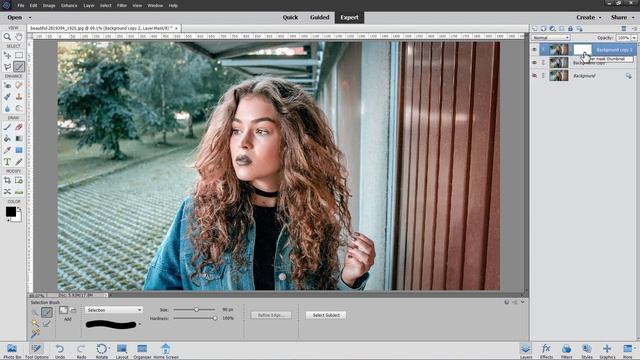Select the Color Picker eyedropper tool
The image size is (640, 360).
[x=7, y=150]
